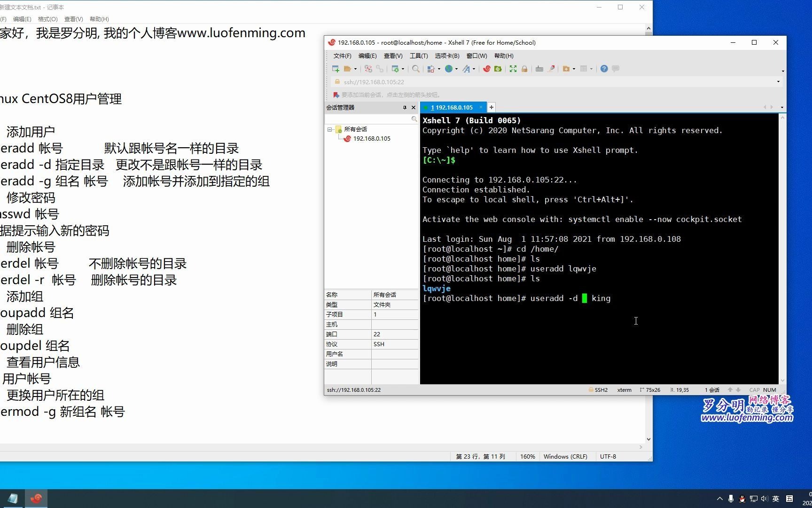This screenshot has width=812, height=508.
Task: Click the Xshell terminal vertical scrollbar
Action: pyautogui.click(x=782, y=249)
